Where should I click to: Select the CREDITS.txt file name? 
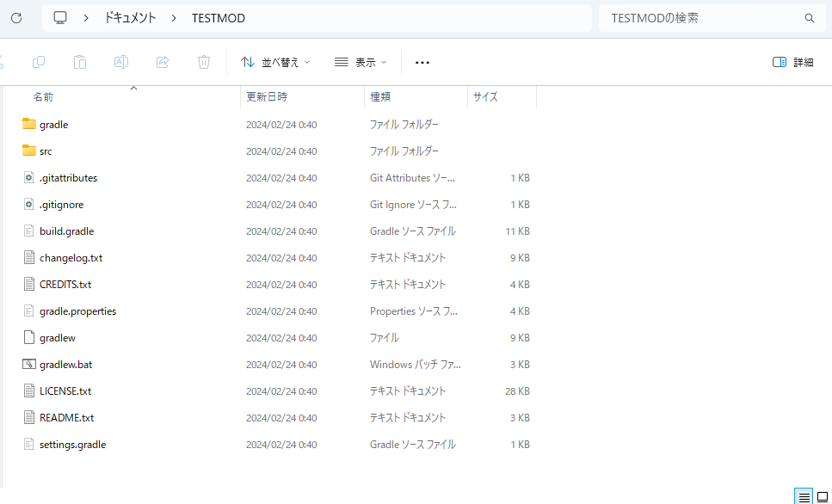65,285
